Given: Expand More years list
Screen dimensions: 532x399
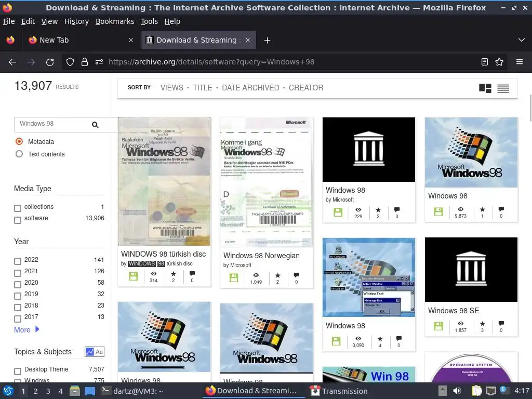Looking at the screenshot, I should point(27,330).
